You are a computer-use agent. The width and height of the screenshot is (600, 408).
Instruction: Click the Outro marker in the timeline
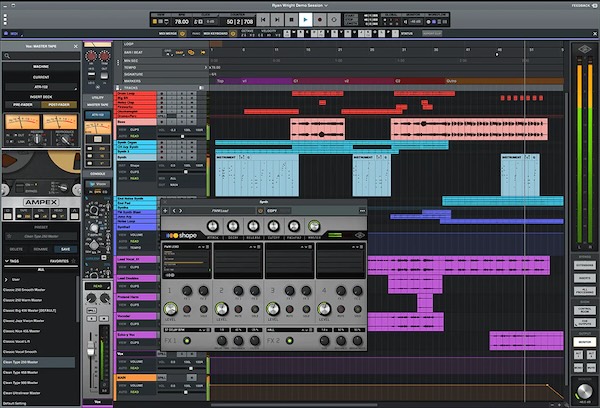451,81
